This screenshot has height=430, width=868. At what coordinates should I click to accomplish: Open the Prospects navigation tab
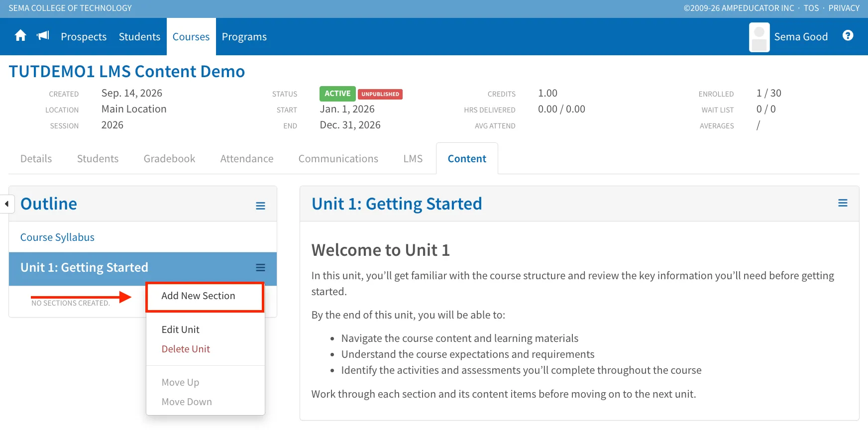(x=84, y=37)
